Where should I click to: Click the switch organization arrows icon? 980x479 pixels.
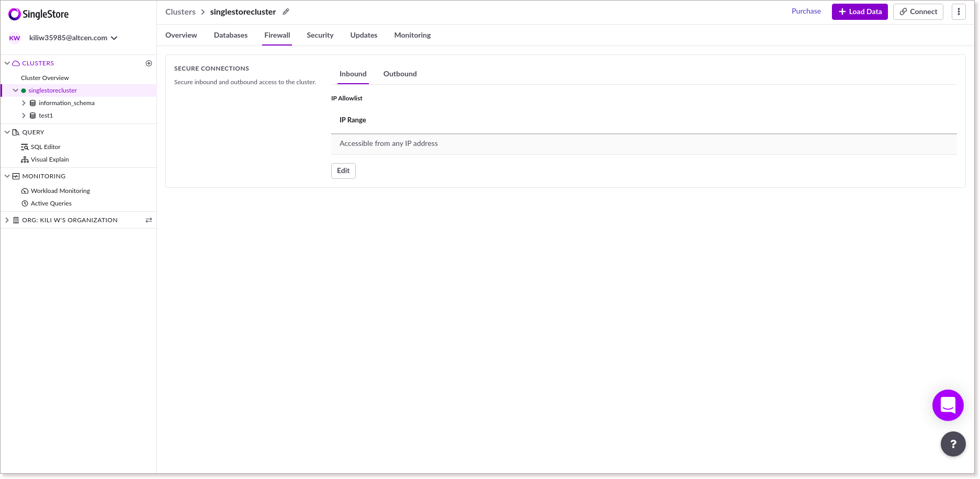[149, 220]
